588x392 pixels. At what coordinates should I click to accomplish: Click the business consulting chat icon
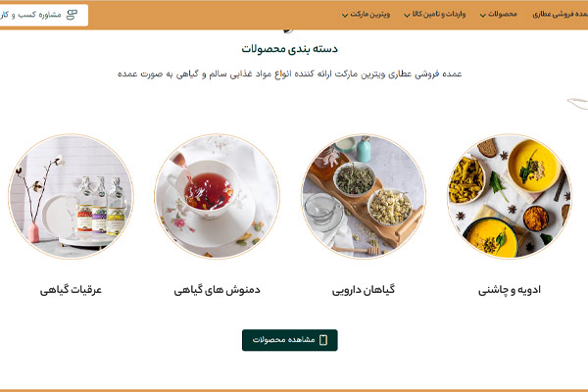72,15
